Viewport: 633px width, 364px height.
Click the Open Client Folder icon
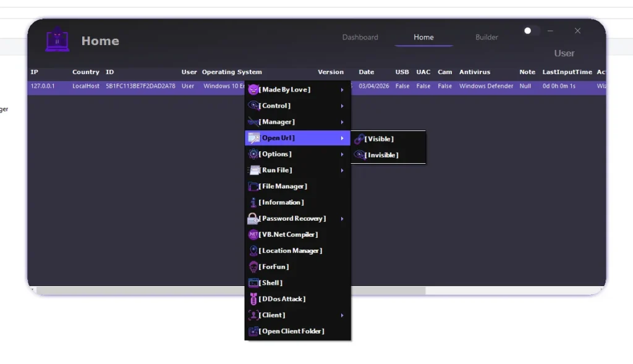pyautogui.click(x=253, y=331)
